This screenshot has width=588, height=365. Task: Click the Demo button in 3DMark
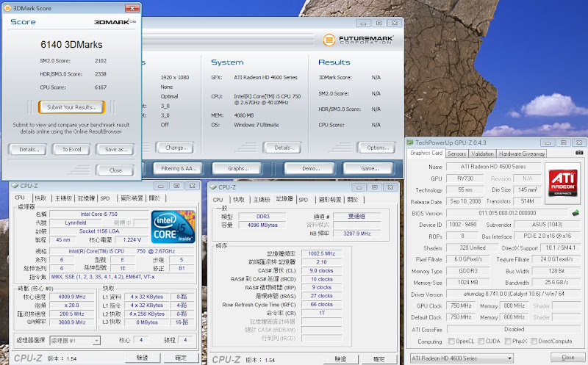coord(310,169)
